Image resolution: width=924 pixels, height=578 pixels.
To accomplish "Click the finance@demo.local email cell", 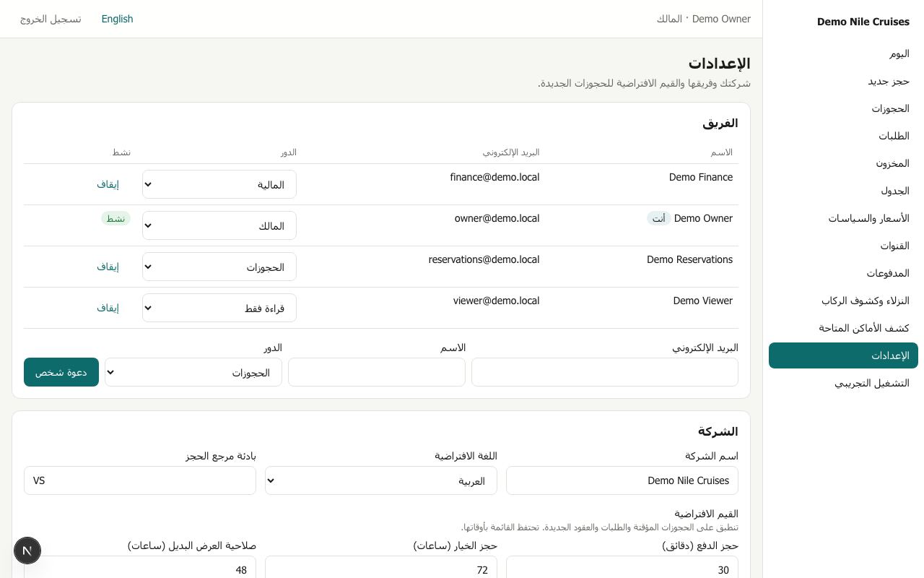I will [x=494, y=177].
